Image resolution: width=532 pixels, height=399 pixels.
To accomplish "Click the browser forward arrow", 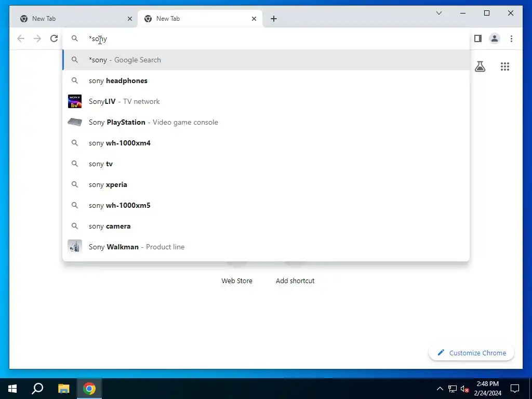I will click(37, 38).
